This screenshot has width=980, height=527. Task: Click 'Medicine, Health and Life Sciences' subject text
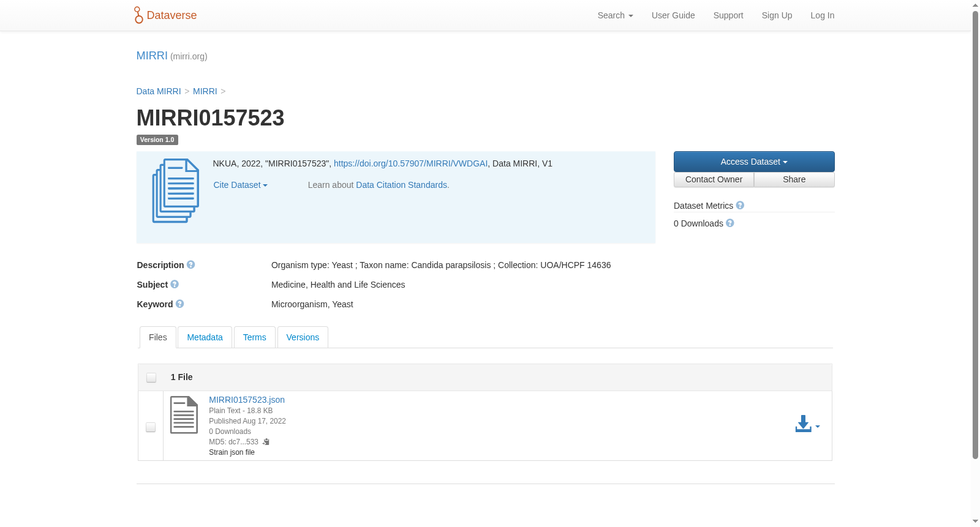pyautogui.click(x=338, y=285)
